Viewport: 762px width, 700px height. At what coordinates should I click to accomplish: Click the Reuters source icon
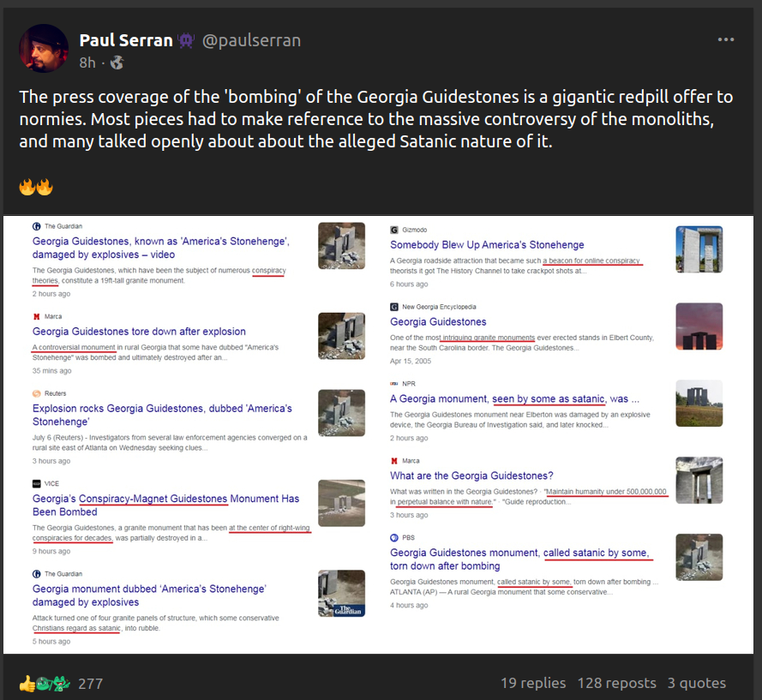37,393
